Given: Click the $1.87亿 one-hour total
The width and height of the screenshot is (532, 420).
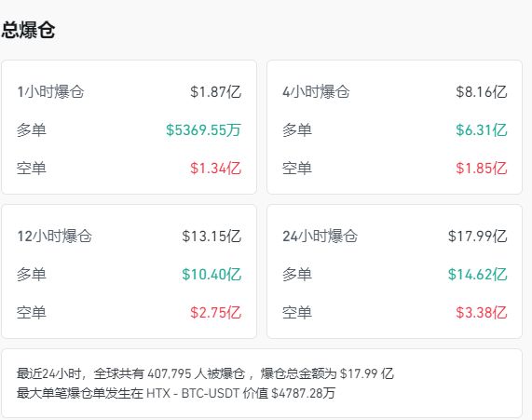Looking at the screenshot, I should pyautogui.click(x=215, y=92).
